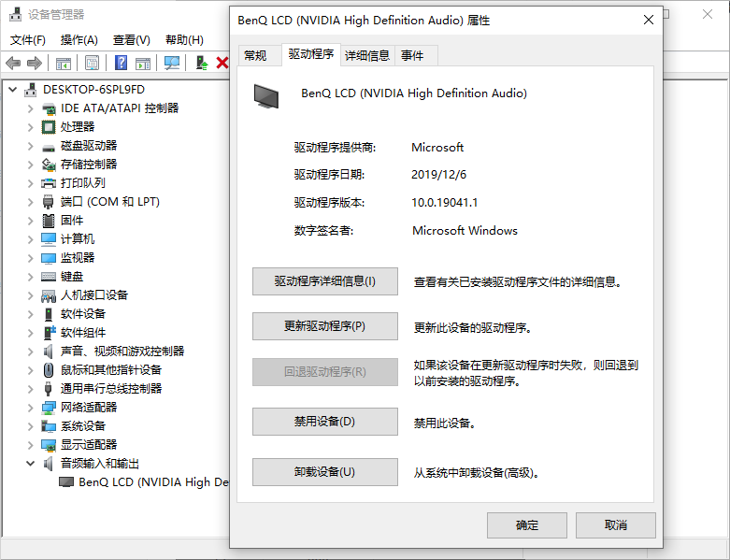This screenshot has height=560, width=730.
Task: Select the 驱动程序 tab
Action: pos(311,54)
